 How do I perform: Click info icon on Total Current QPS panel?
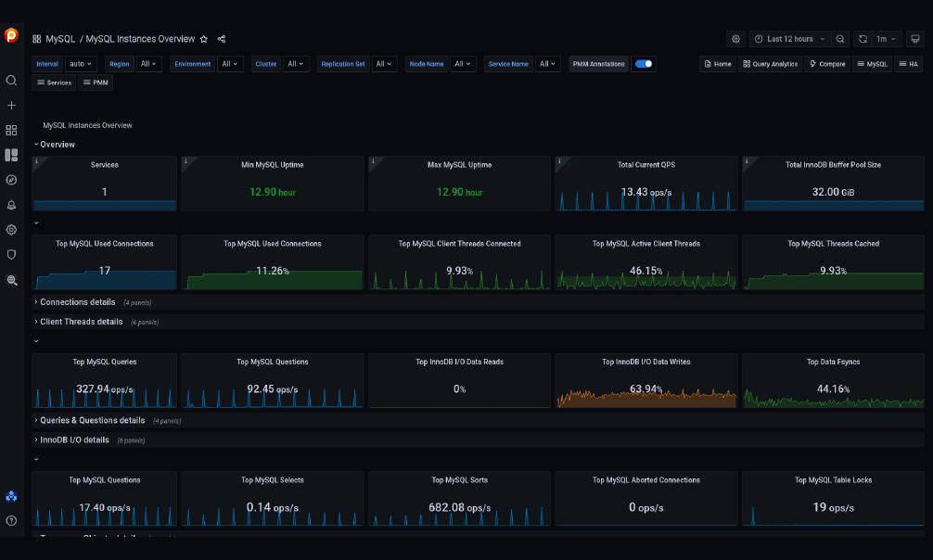559,161
